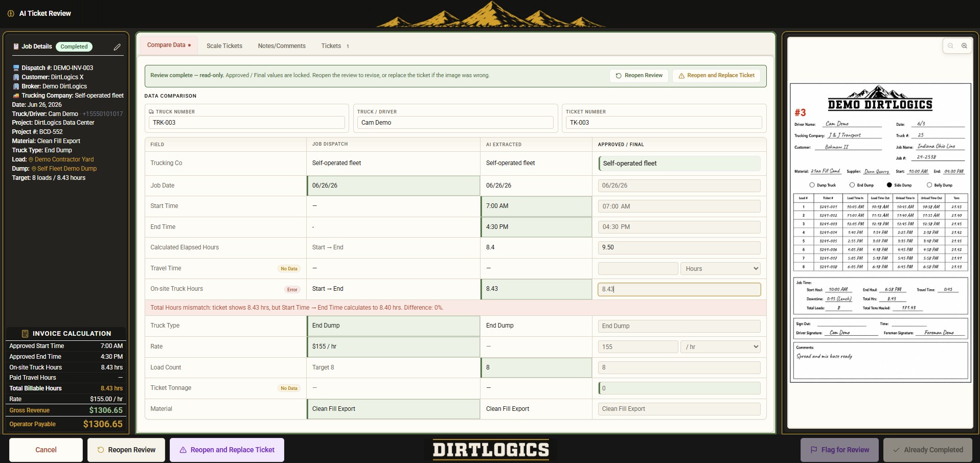Click the bottom Reopen Review button
The image size is (980, 463).
[126, 450]
